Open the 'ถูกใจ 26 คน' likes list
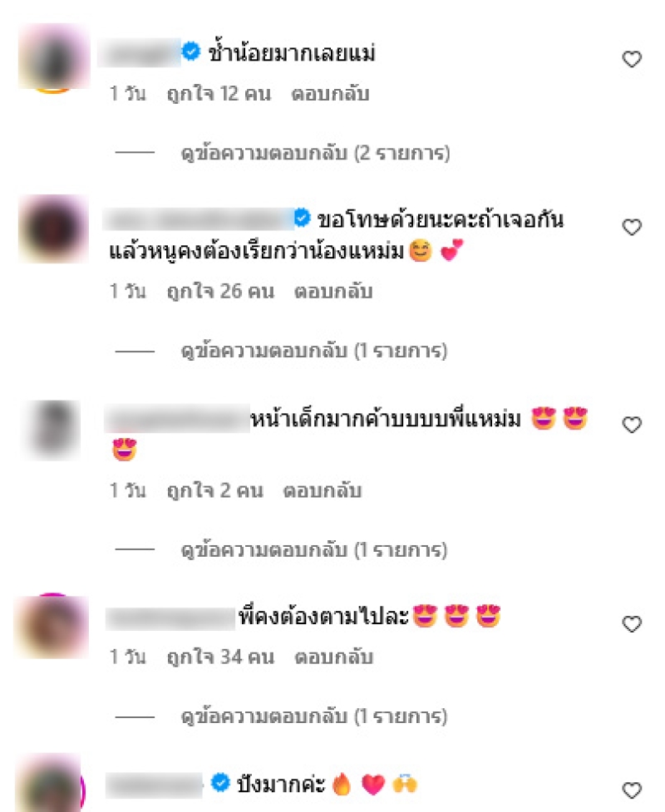This screenshot has width=665, height=812. pyautogui.click(x=220, y=292)
